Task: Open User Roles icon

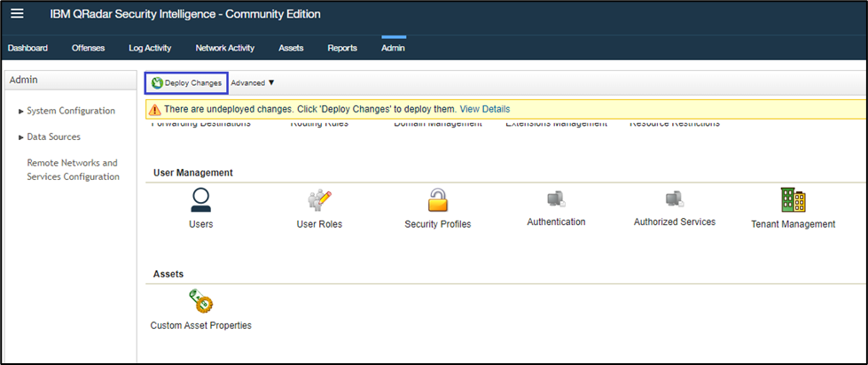Action: pos(319,200)
